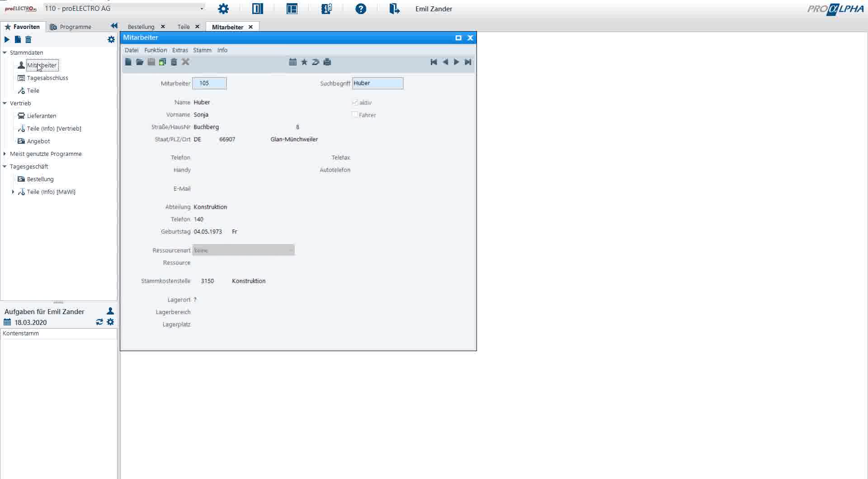Viewport: 868px width, 479px height.
Task: Collapse the Vertrieb tree group
Action: click(5, 103)
